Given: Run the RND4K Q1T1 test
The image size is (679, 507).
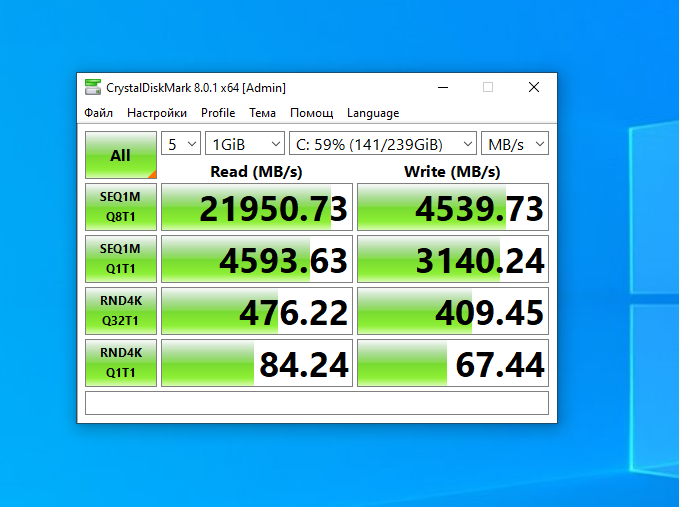Looking at the screenshot, I should pyautogui.click(x=121, y=363).
